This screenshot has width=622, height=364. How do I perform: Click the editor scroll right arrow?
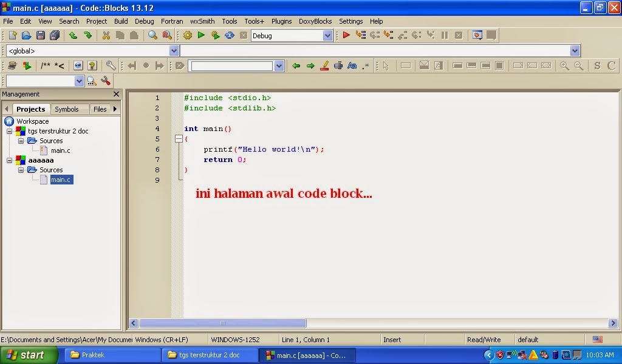pyautogui.click(x=613, y=323)
